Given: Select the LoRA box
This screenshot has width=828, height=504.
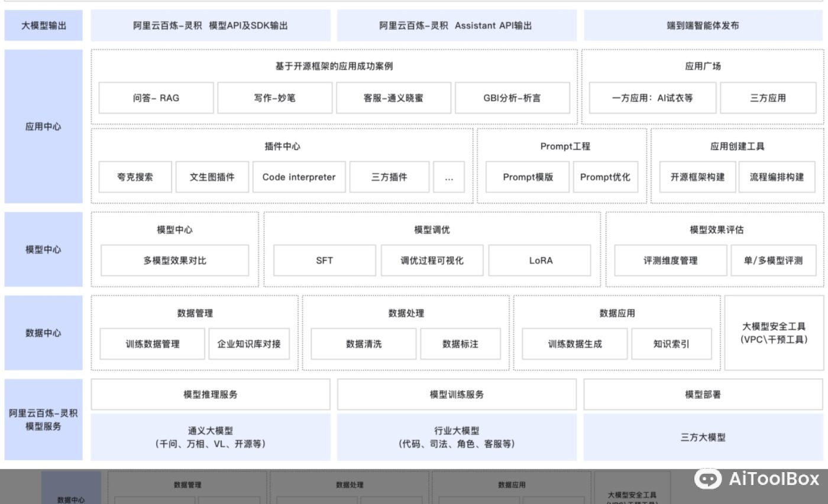Looking at the screenshot, I should [x=540, y=261].
